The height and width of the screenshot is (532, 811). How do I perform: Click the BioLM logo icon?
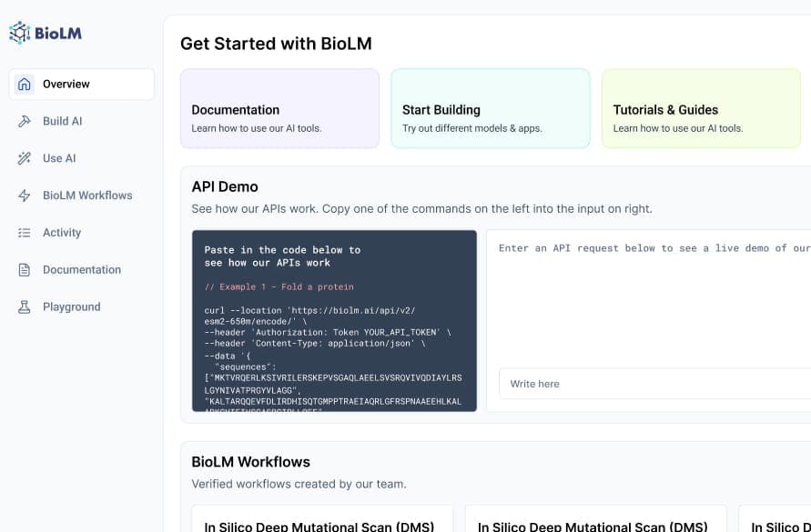tap(20, 33)
